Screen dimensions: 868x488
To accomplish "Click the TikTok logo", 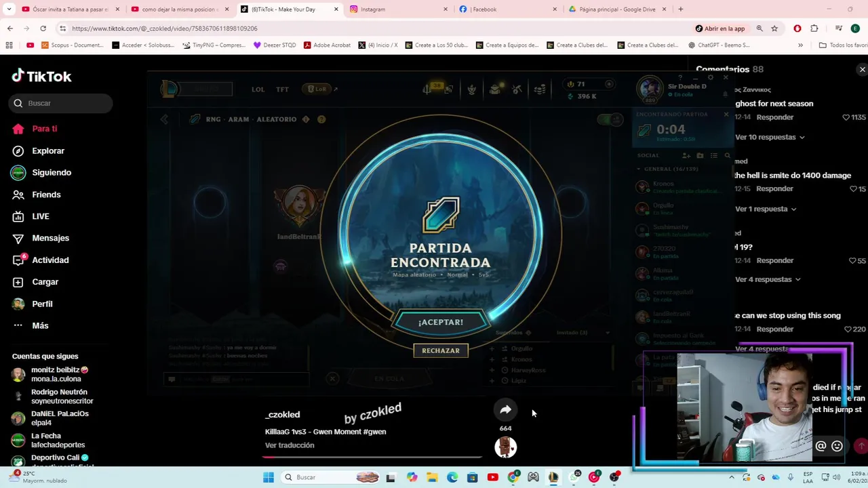I will tap(41, 76).
